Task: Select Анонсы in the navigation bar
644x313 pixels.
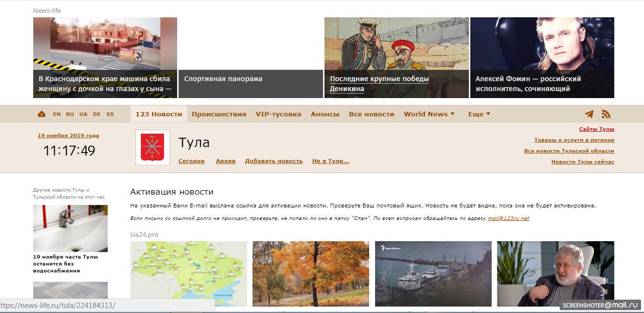Action: point(325,114)
